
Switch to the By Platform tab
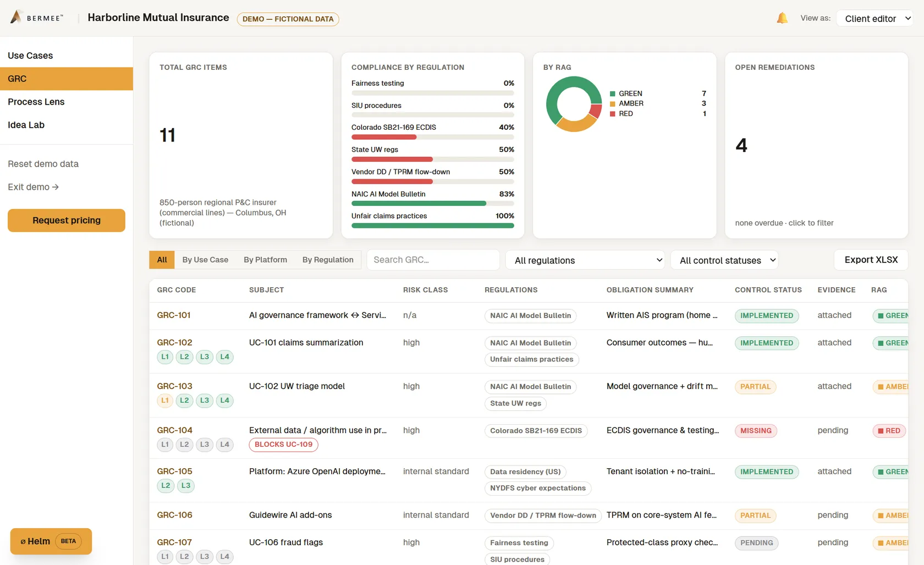(x=265, y=260)
